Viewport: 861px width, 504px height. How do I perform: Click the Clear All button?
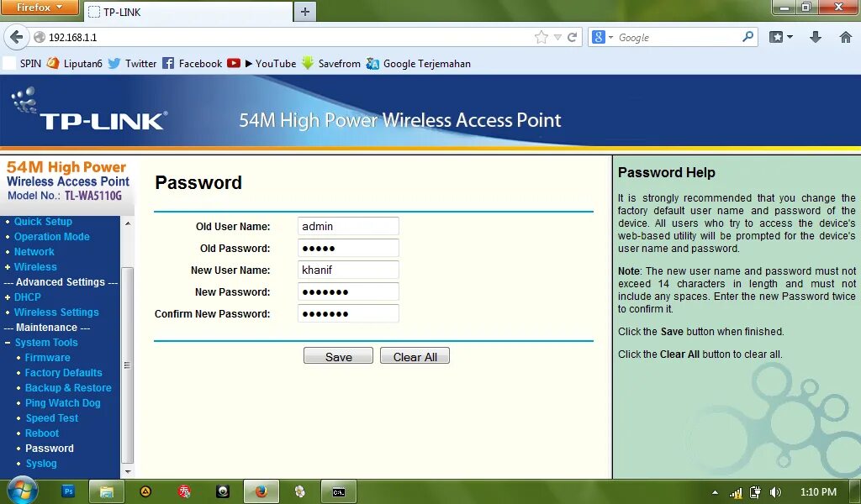415,356
